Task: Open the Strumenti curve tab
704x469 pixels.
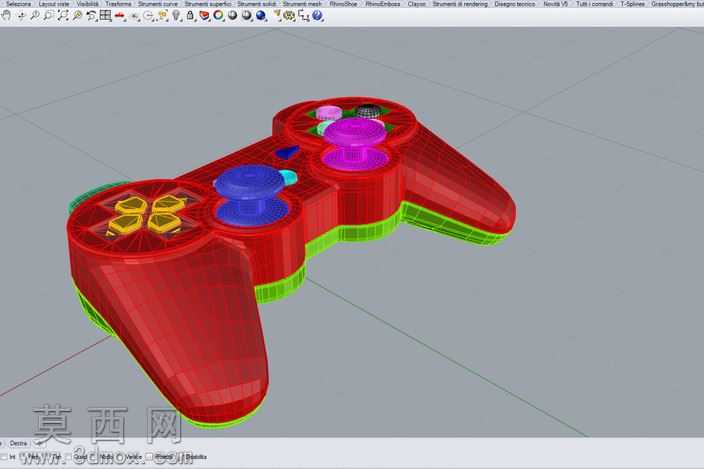Action: point(158,4)
